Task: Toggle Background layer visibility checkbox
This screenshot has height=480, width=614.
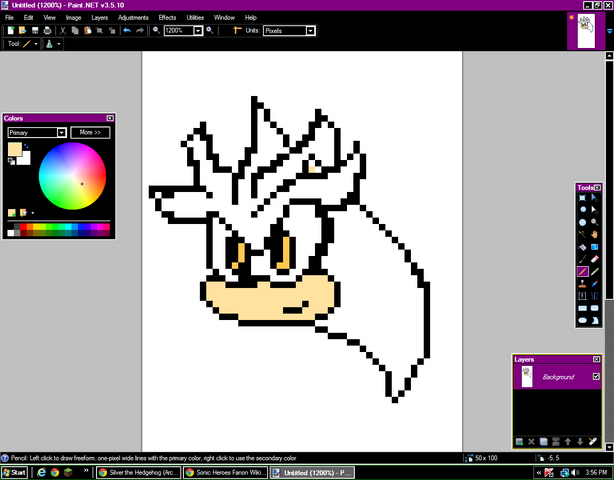Action: click(596, 377)
